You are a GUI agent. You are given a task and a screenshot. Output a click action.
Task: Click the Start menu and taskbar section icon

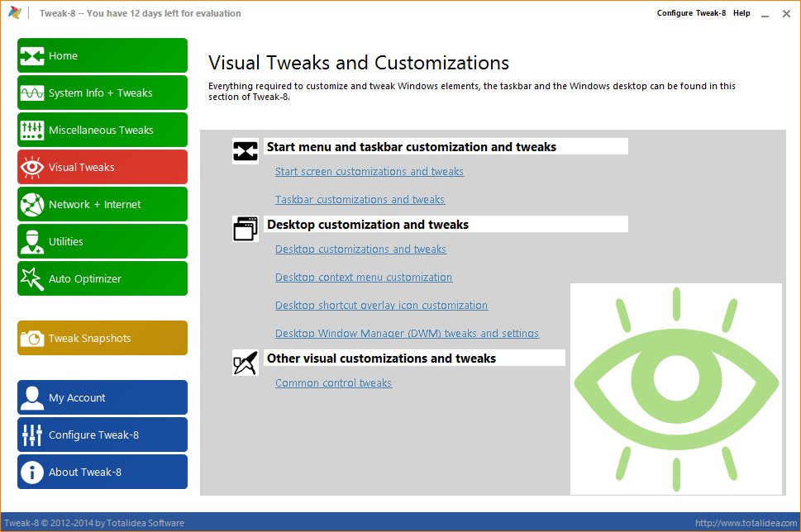[246, 151]
